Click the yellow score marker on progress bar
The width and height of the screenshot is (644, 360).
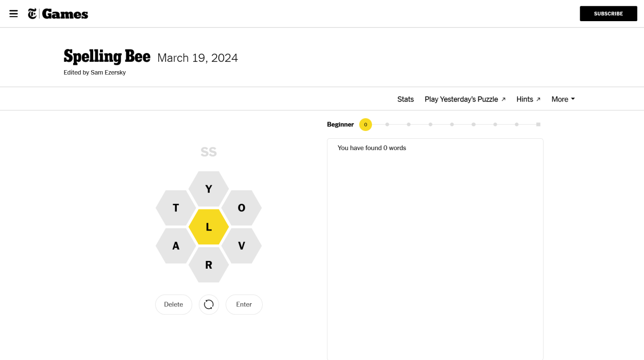click(365, 124)
